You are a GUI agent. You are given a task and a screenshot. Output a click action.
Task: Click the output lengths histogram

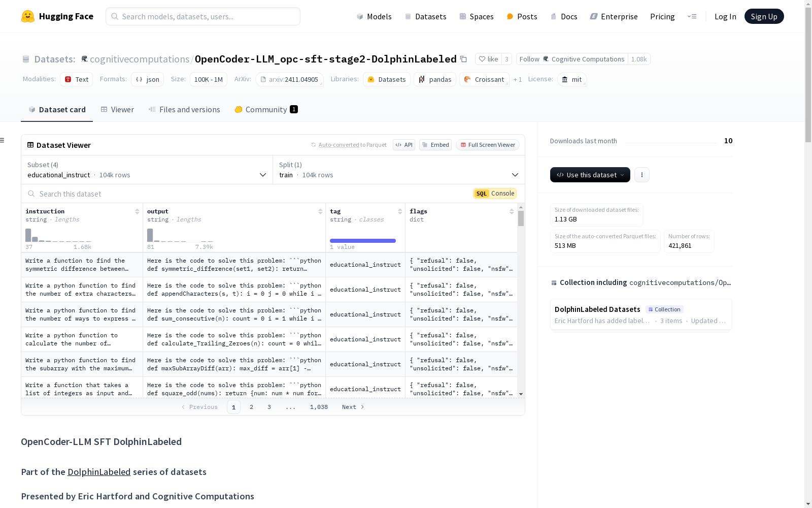tap(180, 235)
